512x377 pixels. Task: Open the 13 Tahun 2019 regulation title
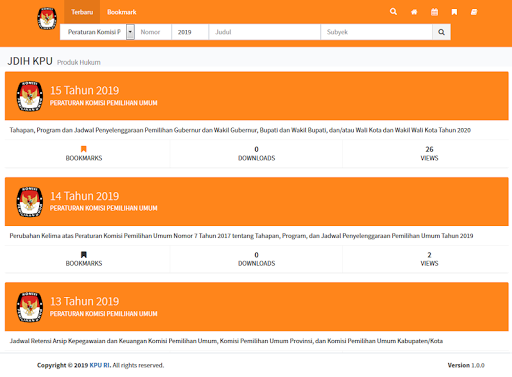(x=85, y=301)
